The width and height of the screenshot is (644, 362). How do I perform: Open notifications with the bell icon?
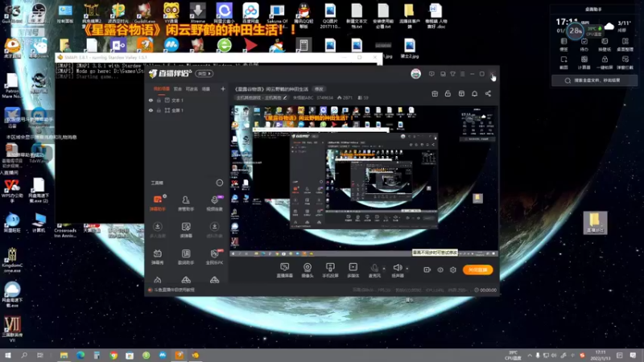point(474,93)
